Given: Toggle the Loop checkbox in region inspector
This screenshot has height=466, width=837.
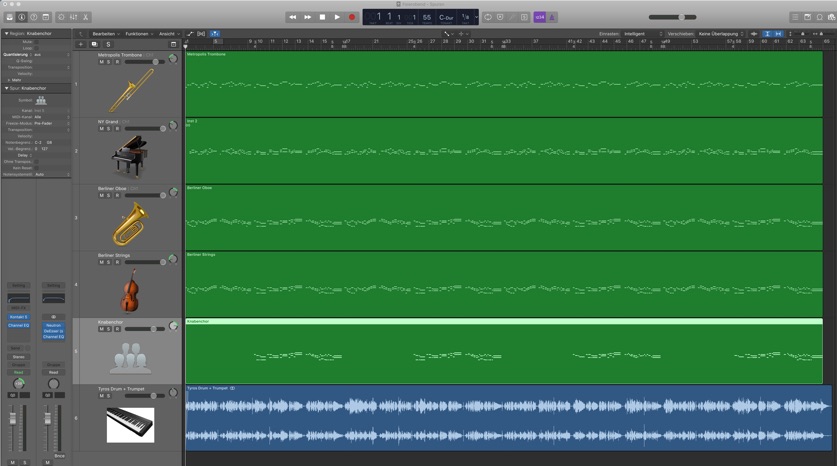Looking at the screenshot, I should (36, 48).
